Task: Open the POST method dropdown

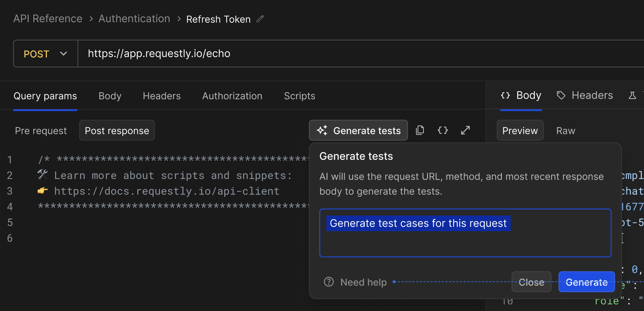Action: 45,54
